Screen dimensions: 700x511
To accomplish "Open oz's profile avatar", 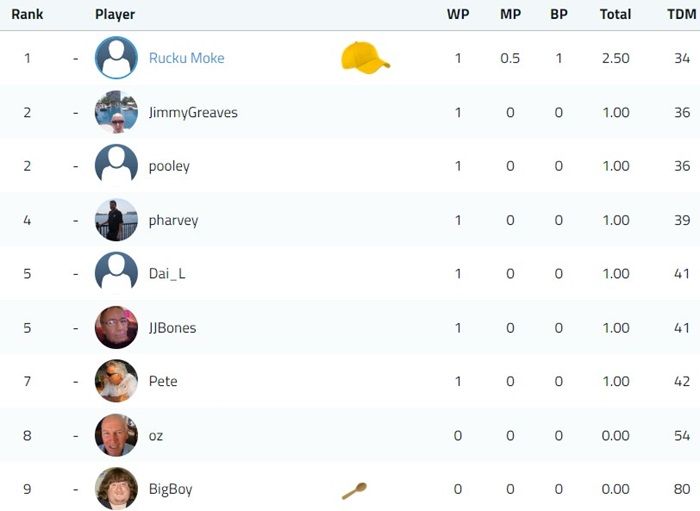I will [117, 435].
